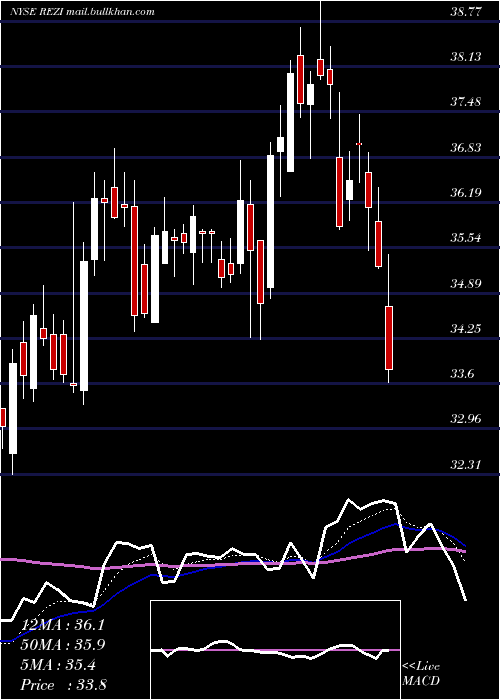This screenshot has width=500, height=700.
Task: Click the last red candlestick near 33.8
Action: coord(389,338)
